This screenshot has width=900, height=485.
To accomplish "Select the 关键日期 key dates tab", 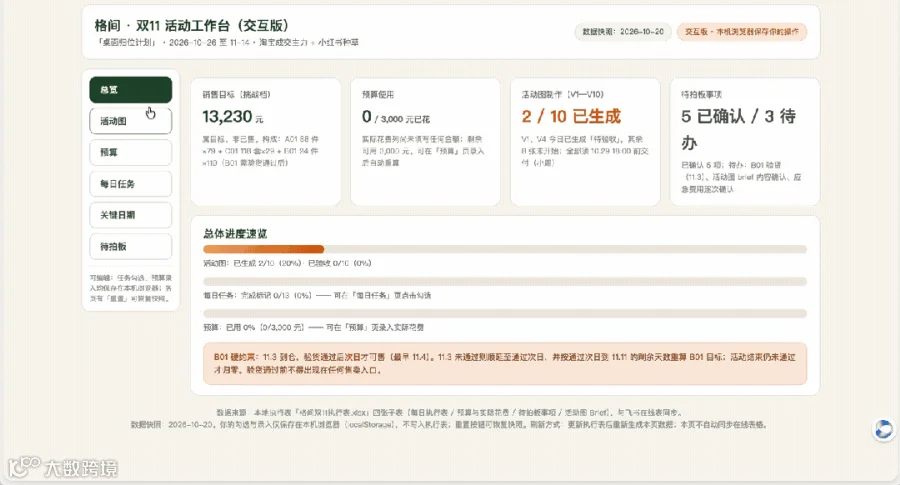I will pyautogui.click(x=130, y=215).
